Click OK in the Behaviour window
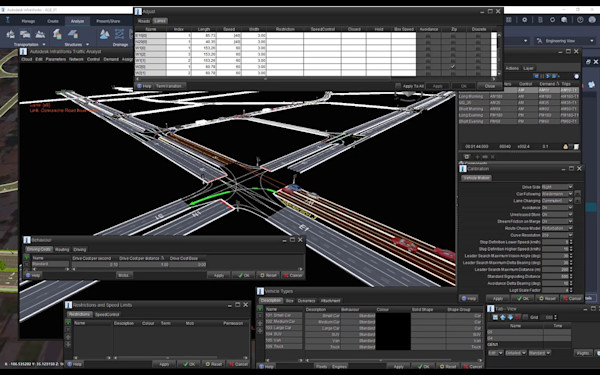Image resolution: width=600 pixels, height=375 pixels. (x=243, y=276)
